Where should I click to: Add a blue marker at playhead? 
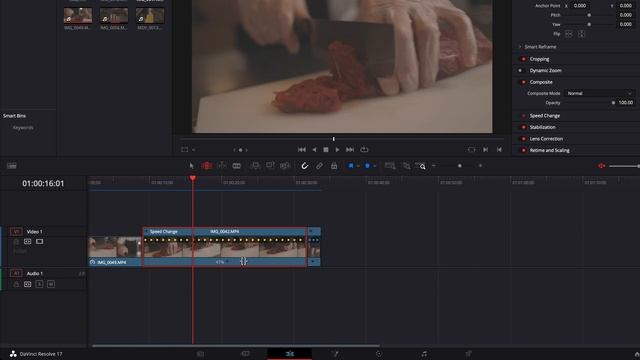click(x=367, y=166)
